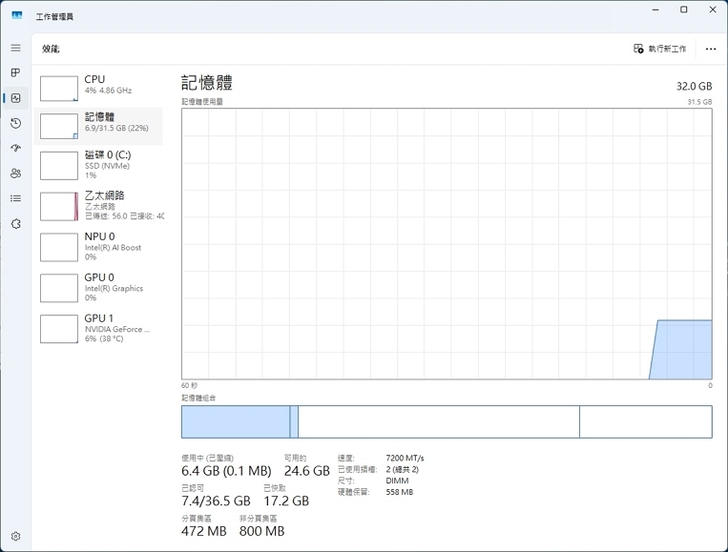Open App history from sidebar
728x552 pixels.
(15, 123)
